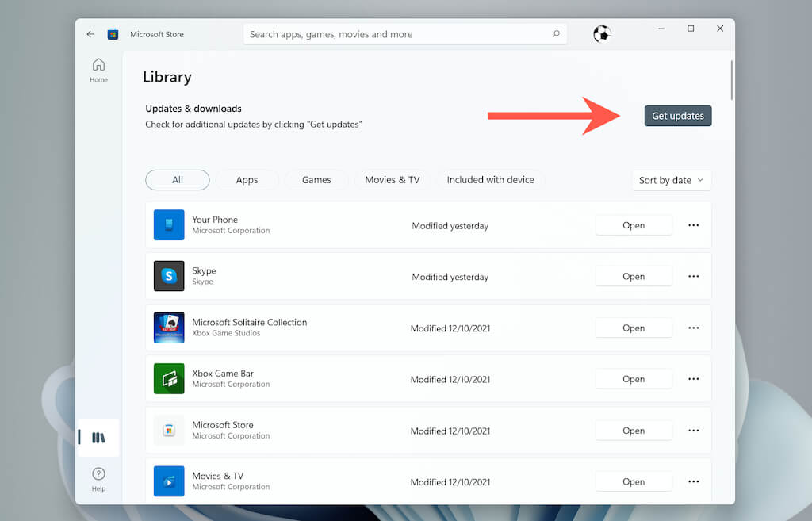Open the Library sidebar icon
This screenshot has height=521, width=812.
(98, 438)
